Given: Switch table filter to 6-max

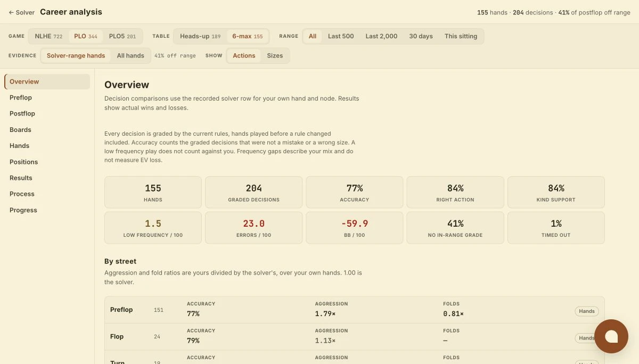Looking at the screenshot, I should (x=248, y=36).
